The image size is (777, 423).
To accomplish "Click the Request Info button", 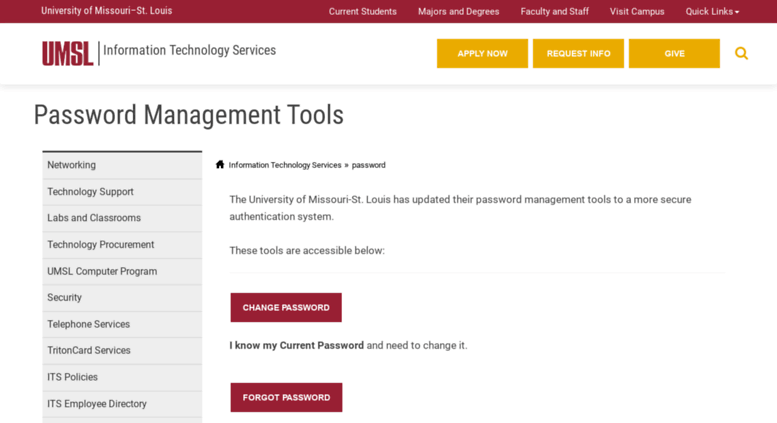I will pyautogui.click(x=578, y=53).
